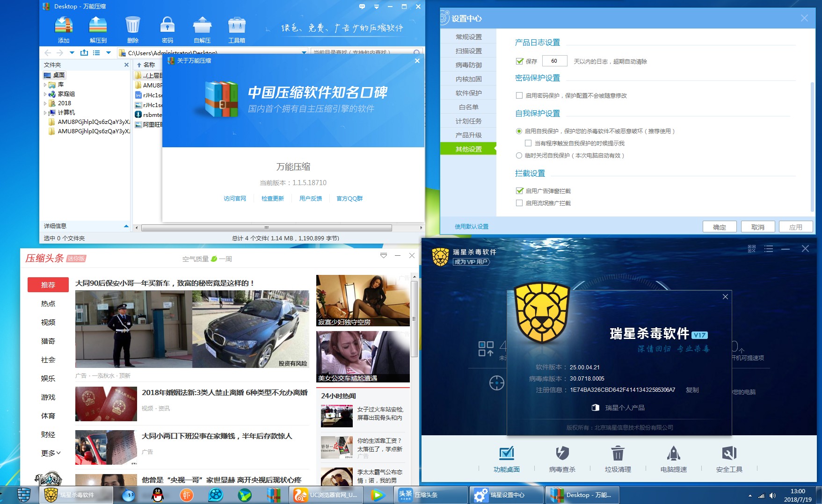Collapse the 详细信息 details panel
The width and height of the screenshot is (822, 504).
coord(126,226)
